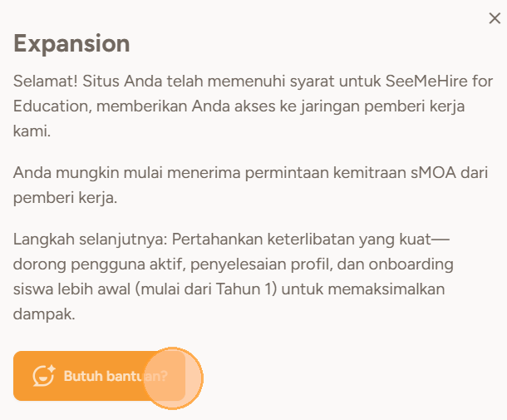Click the "Expansion" heading
Viewport: 507px width, 420px height.
pos(71,44)
